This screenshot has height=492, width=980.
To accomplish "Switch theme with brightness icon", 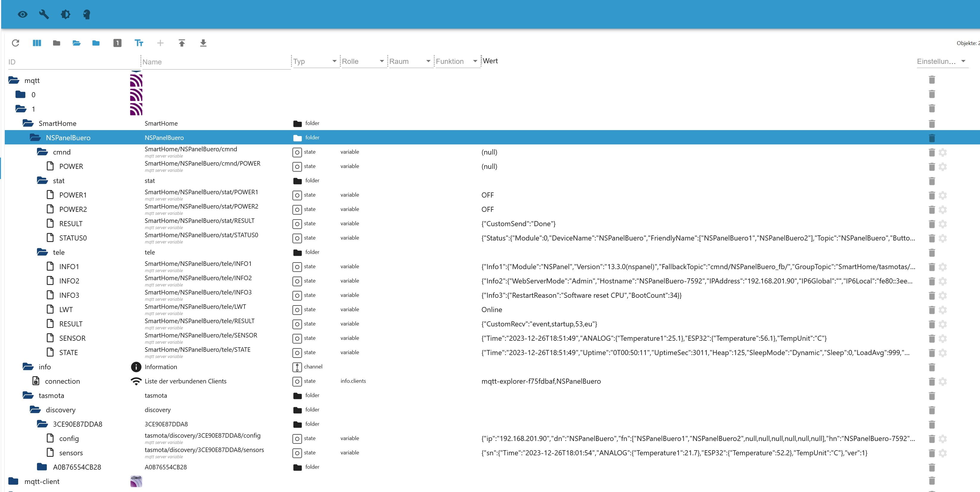I will (65, 14).
